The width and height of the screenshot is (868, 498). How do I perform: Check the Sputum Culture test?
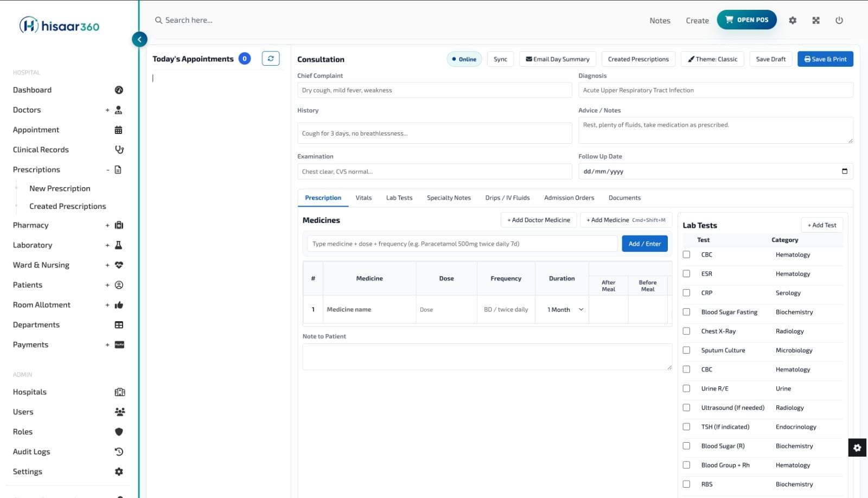(x=686, y=350)
